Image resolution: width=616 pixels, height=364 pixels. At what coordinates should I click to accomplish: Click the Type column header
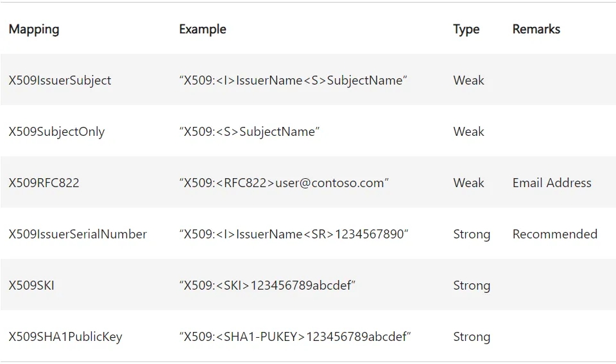pos(466,29)
